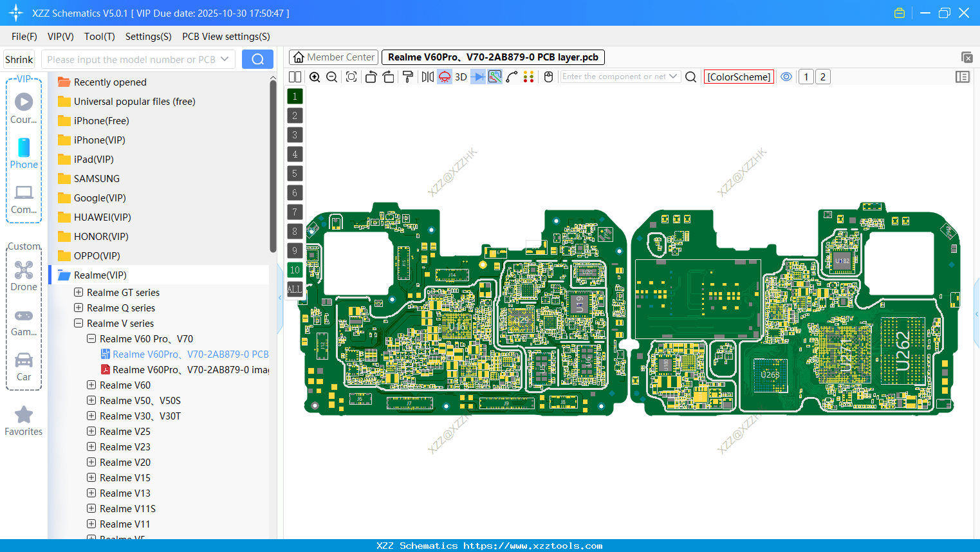This screenshot has width=980, height=552.
Task: Open the Tool(T) menu
Action: [x=99, y=37]
